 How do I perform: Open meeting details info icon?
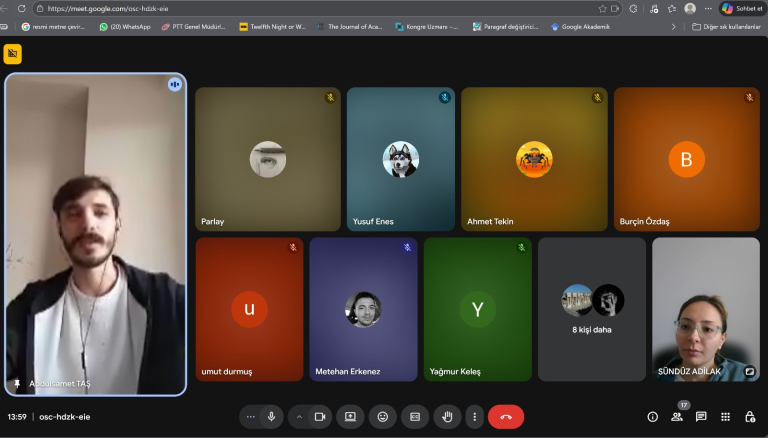652,416
